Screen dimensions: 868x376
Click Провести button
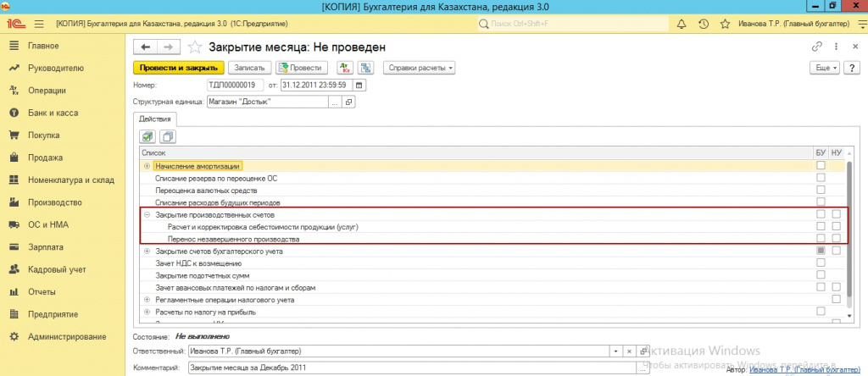[302, 68]
